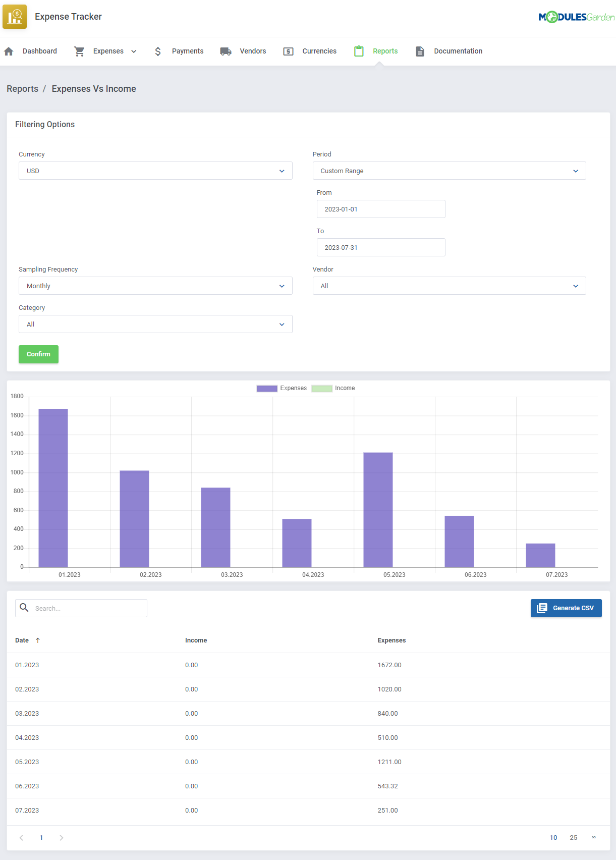Sort by Income column header
Image resolution: width=616 pixels, height=860 pixels.
[x=196, y=640]
